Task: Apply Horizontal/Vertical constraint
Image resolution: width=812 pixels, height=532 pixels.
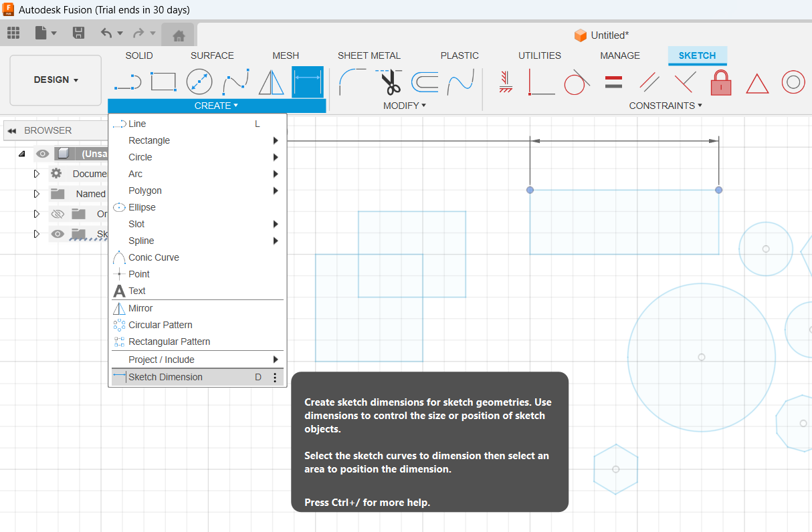Action: click(x=506, y=82)
